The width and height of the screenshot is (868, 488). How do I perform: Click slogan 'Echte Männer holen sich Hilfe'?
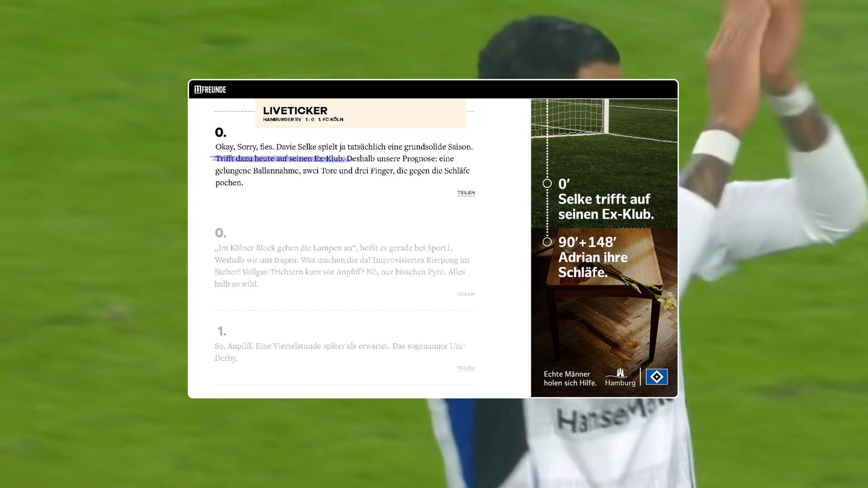point(570,379)
